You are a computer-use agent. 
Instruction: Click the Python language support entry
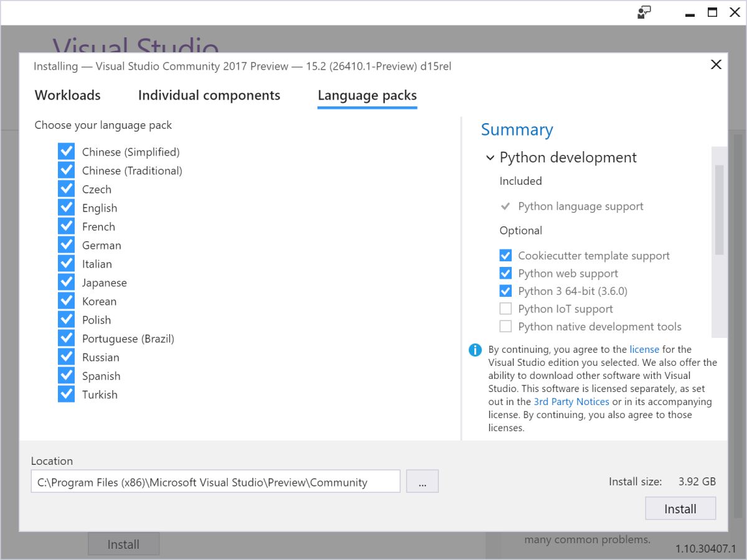coord(581,207)
